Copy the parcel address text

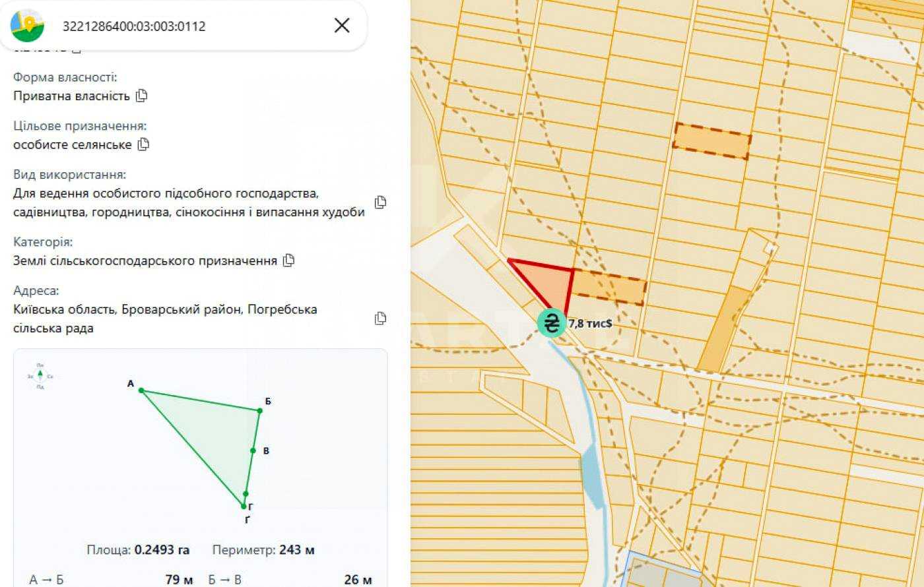(x=380, y=319)
